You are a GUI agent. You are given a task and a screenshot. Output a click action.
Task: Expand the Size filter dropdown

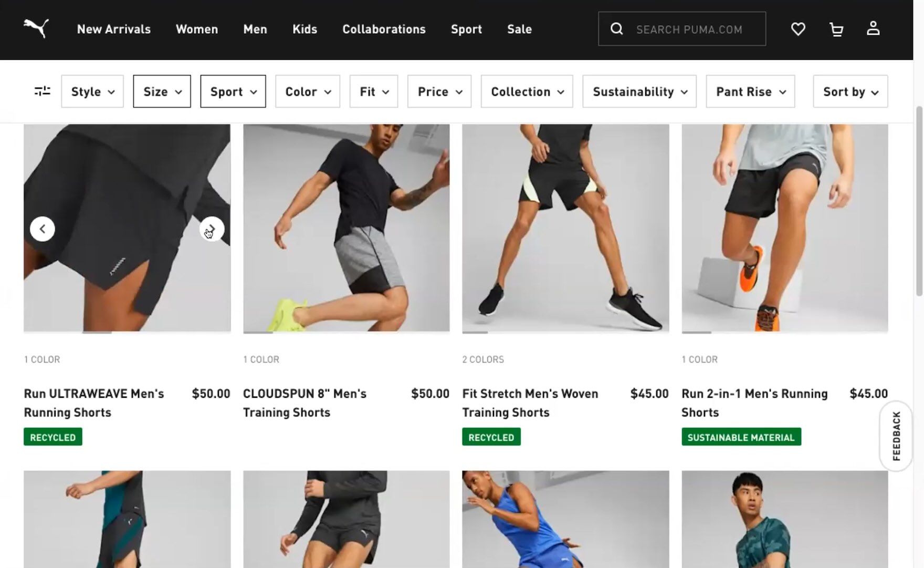162,91
